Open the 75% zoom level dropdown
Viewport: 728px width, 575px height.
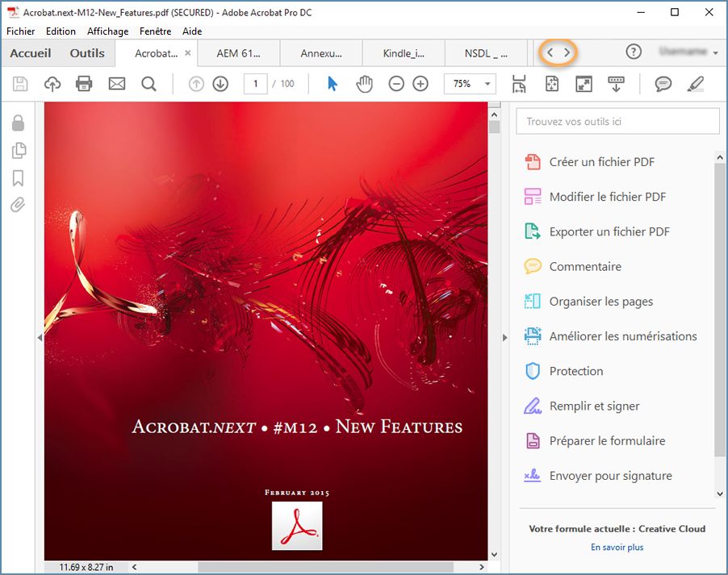tap(469, 83)
